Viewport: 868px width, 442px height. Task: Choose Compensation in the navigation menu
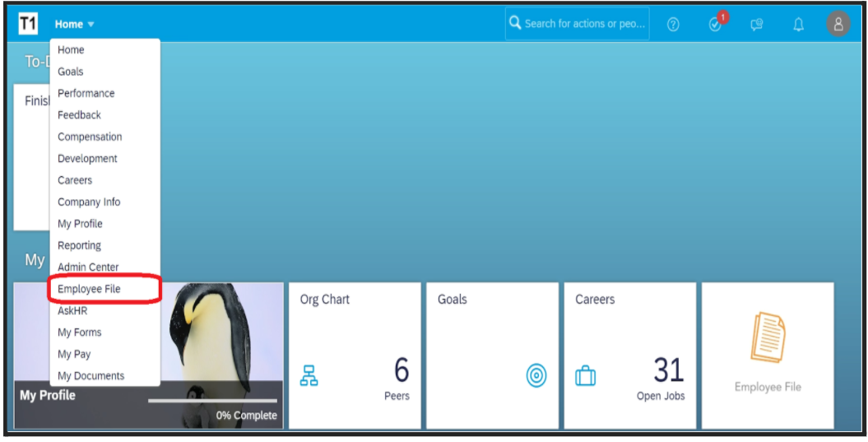point(90,137)
